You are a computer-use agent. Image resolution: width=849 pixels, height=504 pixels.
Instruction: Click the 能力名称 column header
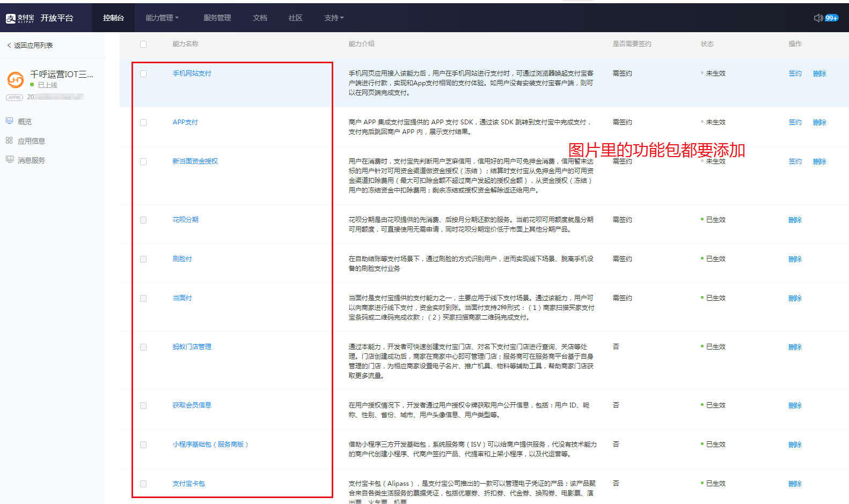[185, 44]
